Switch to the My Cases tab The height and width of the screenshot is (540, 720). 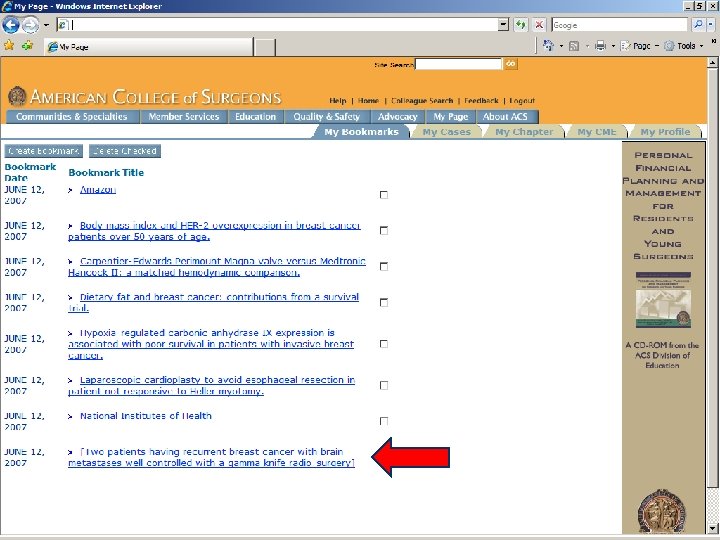pyautogui.click(x=446, y=132)
